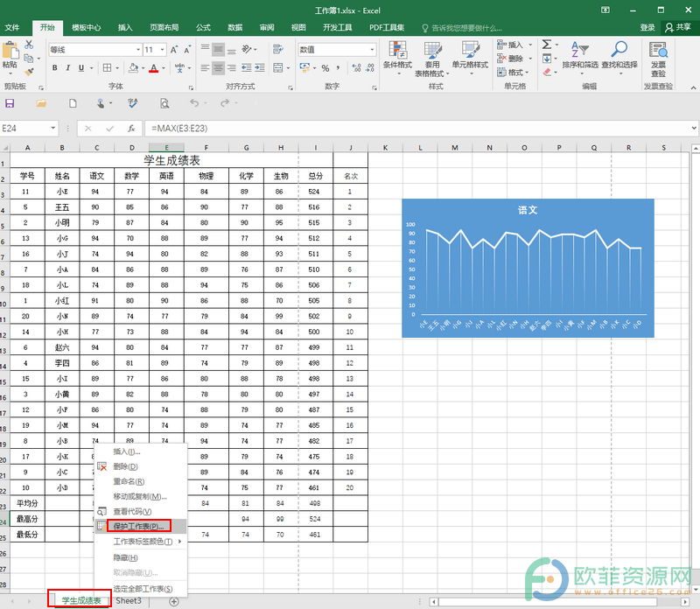Undo the last action

[x=194, y=103]
